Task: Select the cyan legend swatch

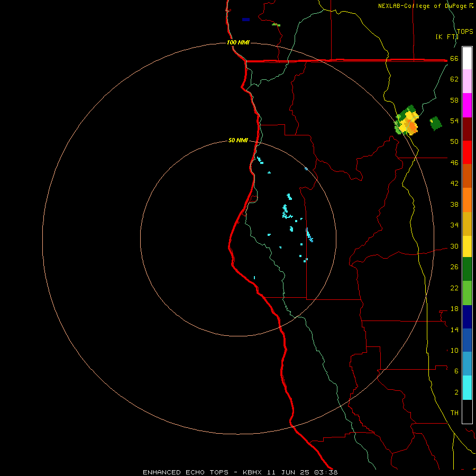Action: (467, 388)
